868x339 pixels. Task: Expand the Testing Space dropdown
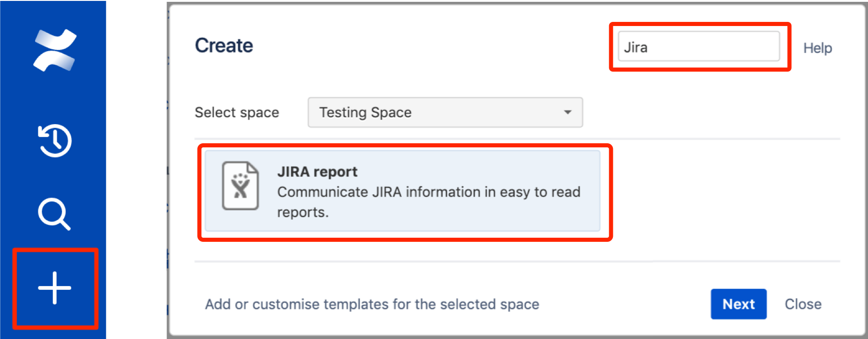[x=445, y=112]
